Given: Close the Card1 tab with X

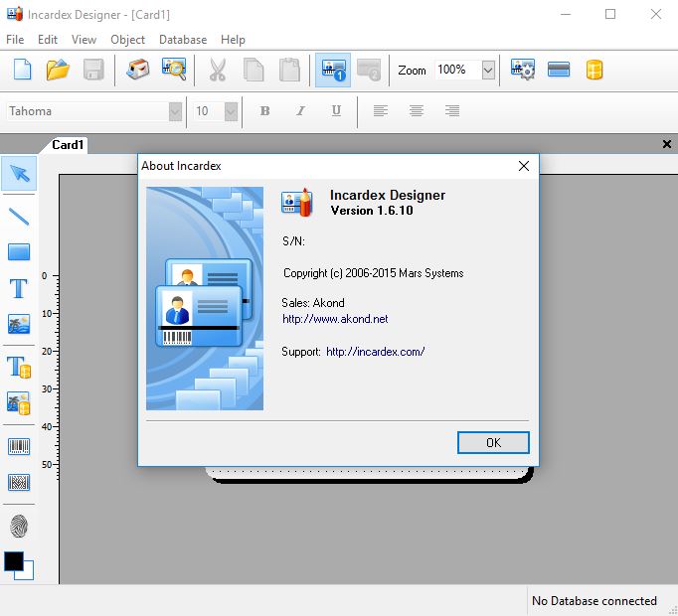Looking at the screenshot, I should (x=667, y=144).
